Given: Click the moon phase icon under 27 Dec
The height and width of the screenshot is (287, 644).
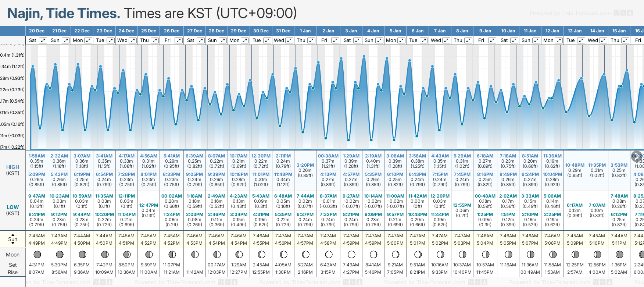Looking at the screenshot, I should (x=195, y=254).
